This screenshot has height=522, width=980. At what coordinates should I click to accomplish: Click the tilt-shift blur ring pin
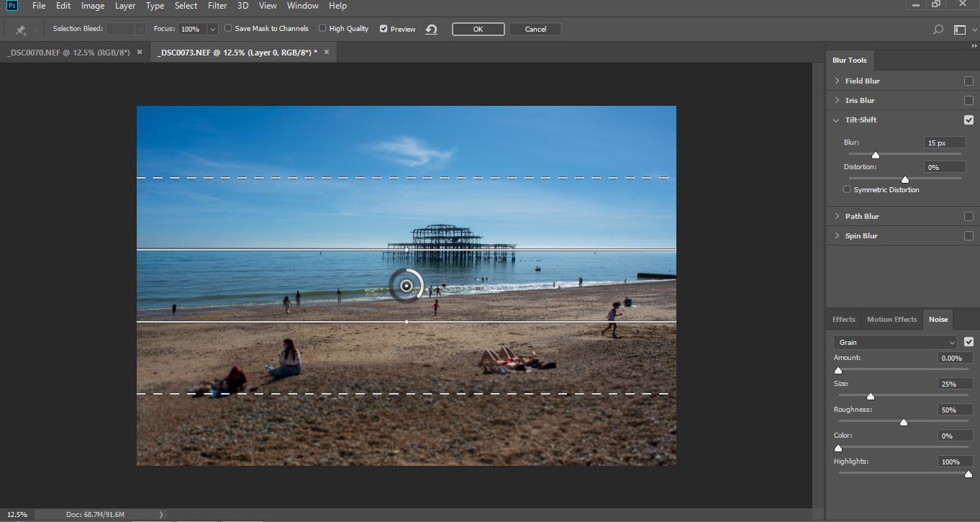pyautogui.click(x=407, y=286)
